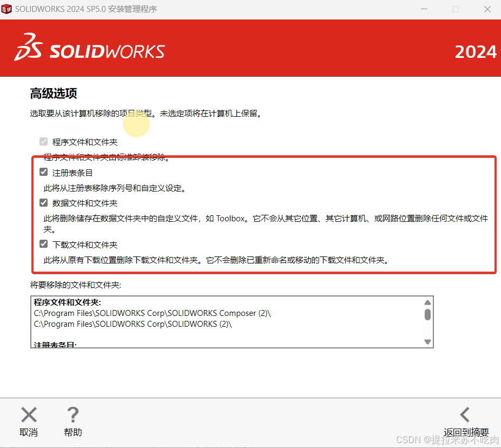Click the file list scroll down arrow
The image size is (501, 448).
[x=427, y=341]
